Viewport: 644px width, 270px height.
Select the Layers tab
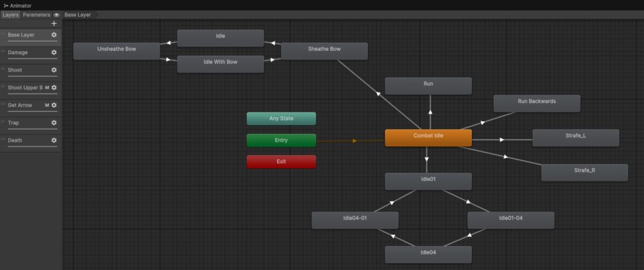point(11,14)
